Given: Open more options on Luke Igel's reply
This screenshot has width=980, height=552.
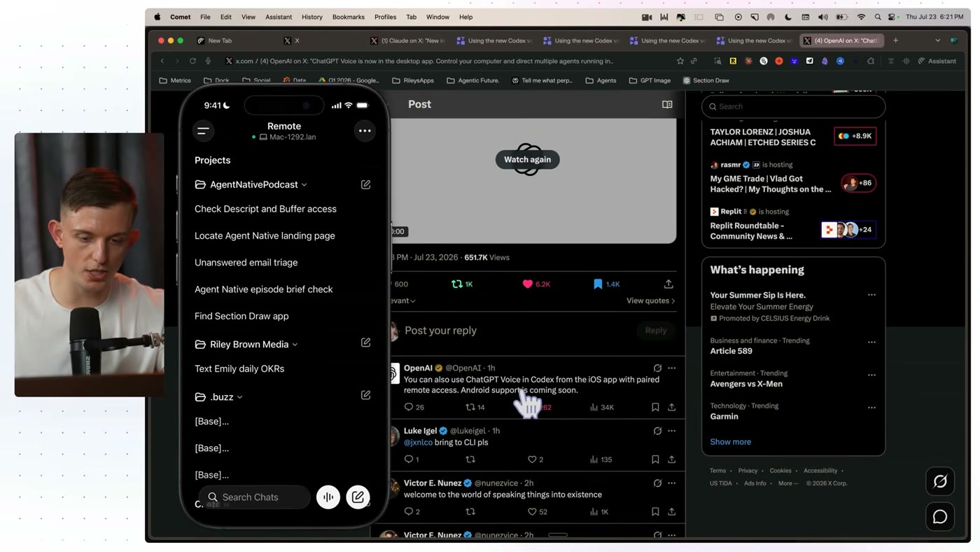Looking at the screenshot, I should click(671, 431).
